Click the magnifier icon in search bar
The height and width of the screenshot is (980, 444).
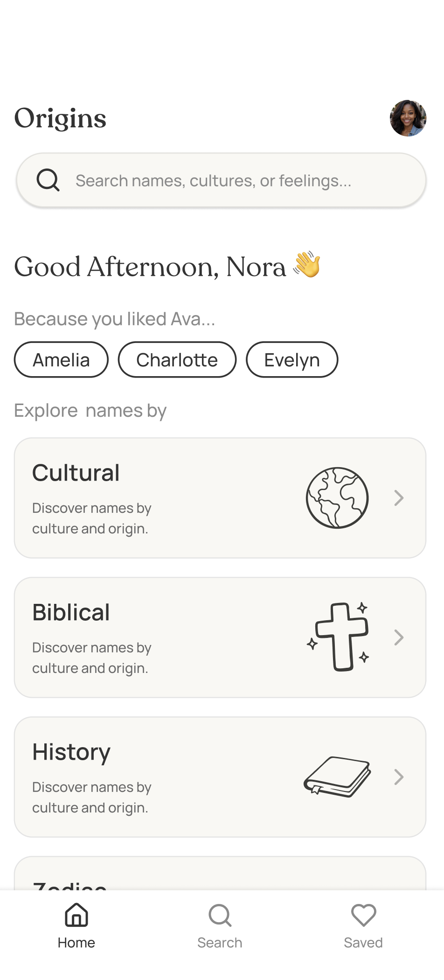[48, 180]
